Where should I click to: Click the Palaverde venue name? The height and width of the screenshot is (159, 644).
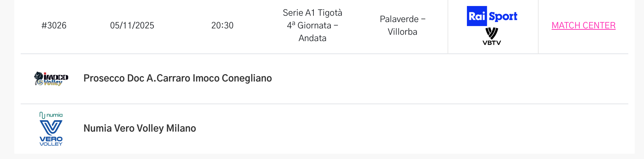[399, 19]
